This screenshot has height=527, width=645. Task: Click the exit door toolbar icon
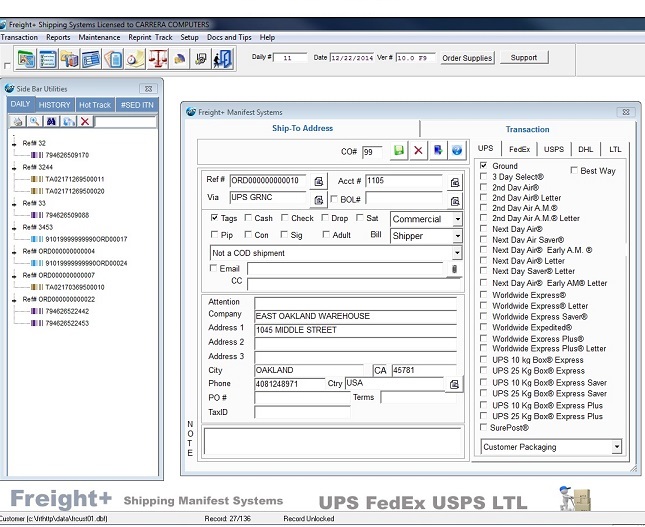tap(223, 59)
